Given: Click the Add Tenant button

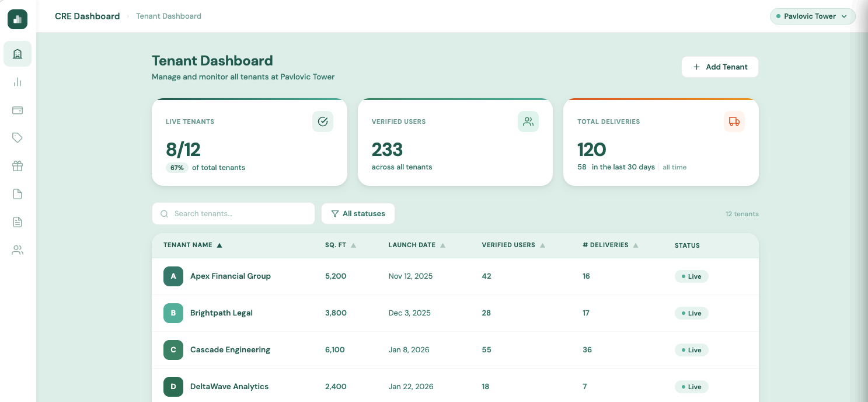Looking at the screenshot, I should (720, 67).
